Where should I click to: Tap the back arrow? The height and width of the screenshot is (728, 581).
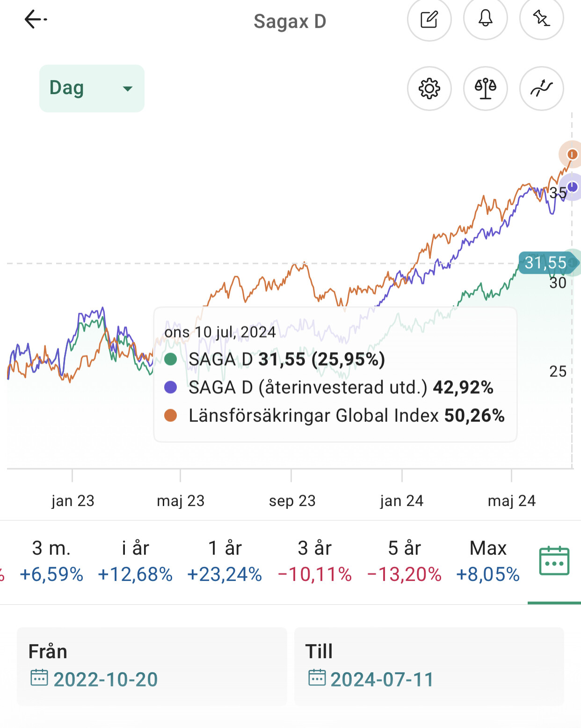pyautogui.click(x=35, y=20)
